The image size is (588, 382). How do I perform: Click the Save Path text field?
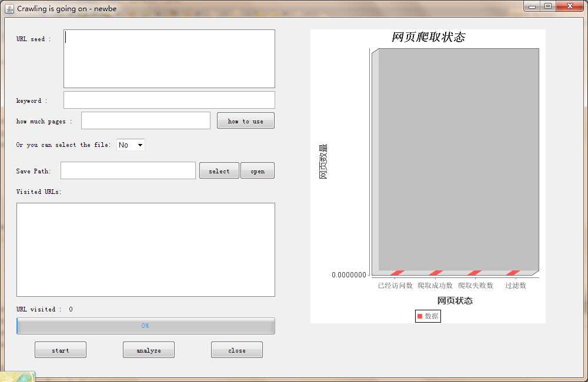128,170
